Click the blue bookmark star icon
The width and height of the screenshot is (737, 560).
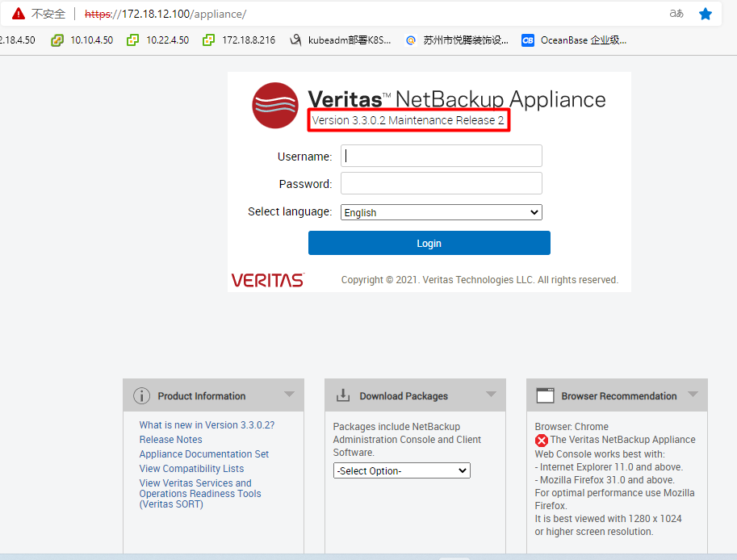705,14
